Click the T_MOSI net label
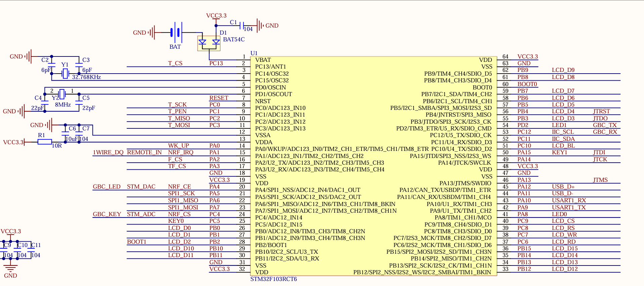The width and height of the screenshot is (644, 286). pyautogui.click(x=179, y=125)
